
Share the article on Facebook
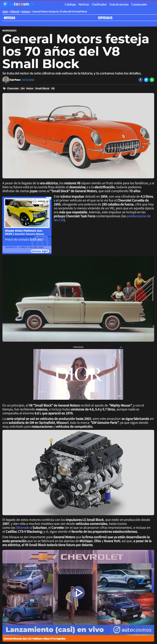point(140,80)
